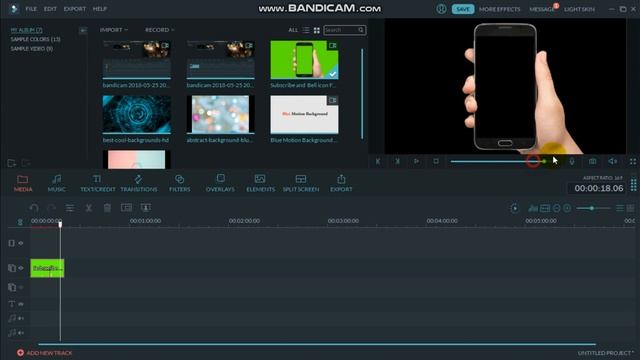Select the Blue Motion Background thumbnail
Image resolution: width=640 pixels, height=360 pixels.
point(304,115)
